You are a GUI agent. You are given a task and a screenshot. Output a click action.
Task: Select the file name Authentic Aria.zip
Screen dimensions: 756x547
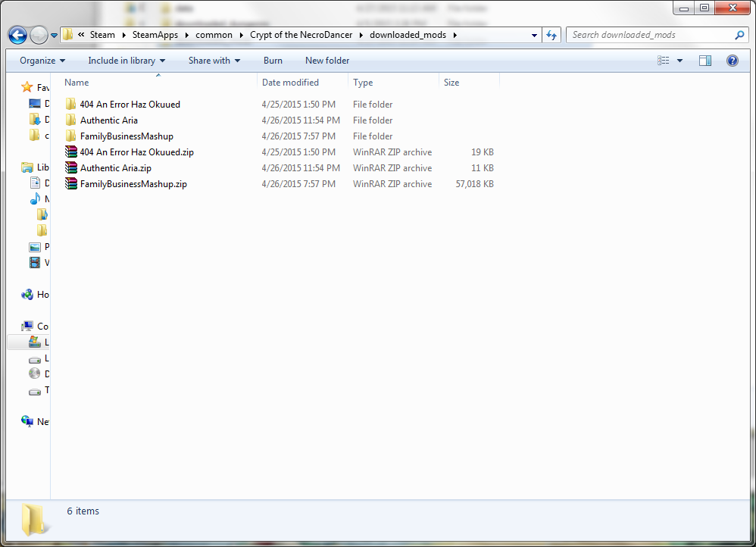point(115,168)
